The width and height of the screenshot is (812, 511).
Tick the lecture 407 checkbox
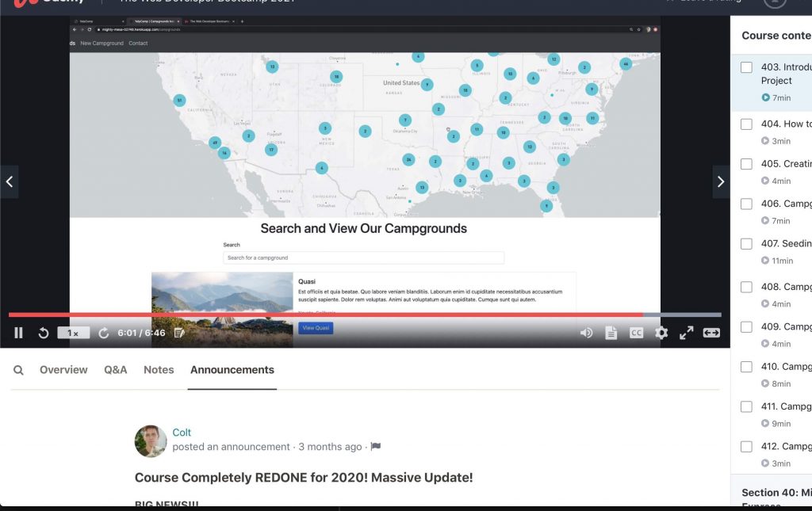(x=746, y=243)
